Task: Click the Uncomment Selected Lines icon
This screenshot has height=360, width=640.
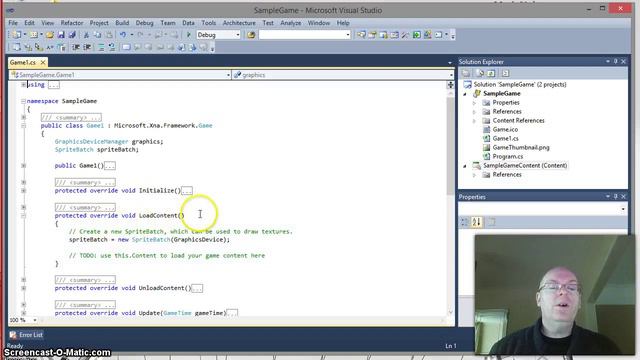Action: (x=112, y=48)
